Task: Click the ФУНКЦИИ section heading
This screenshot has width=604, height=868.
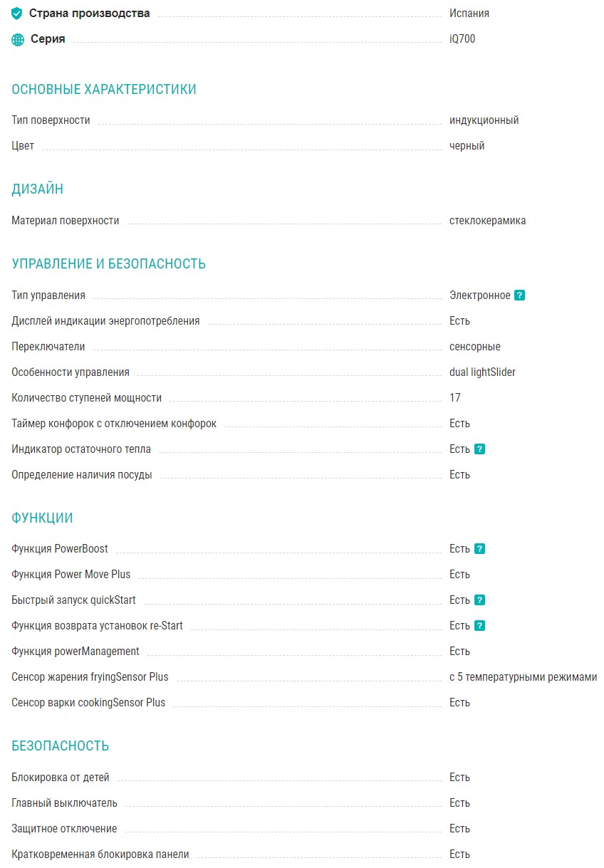Action: pos(42,518)
